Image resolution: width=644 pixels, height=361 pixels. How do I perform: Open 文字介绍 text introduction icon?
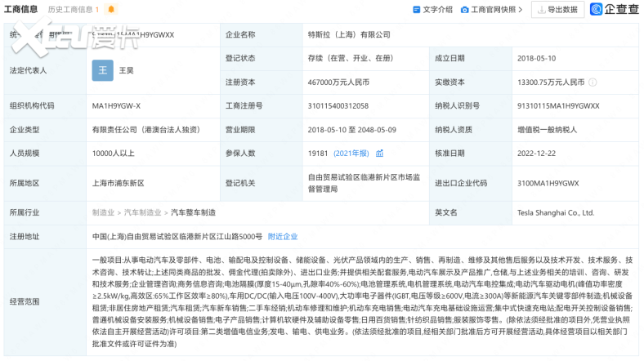[x=417, y=10]
